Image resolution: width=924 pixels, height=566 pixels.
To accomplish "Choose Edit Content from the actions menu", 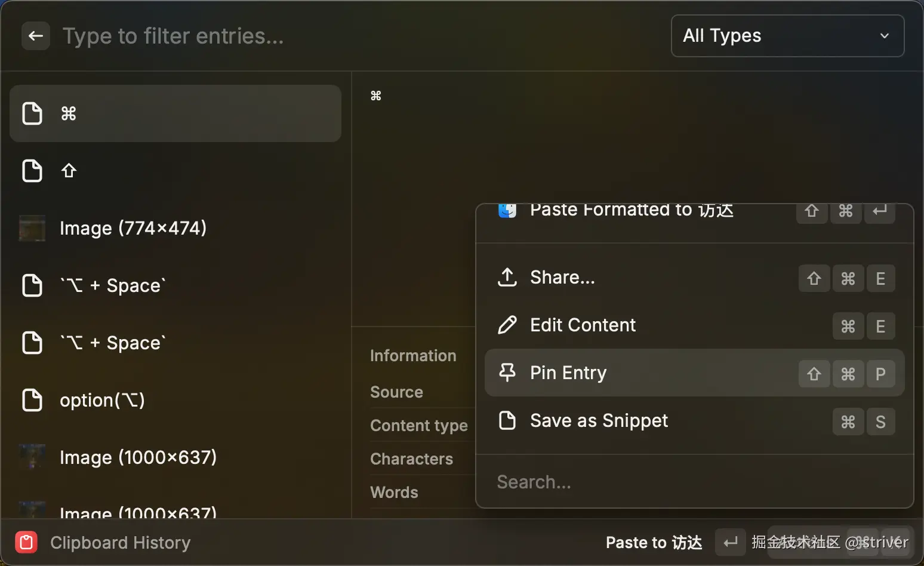I will tap(583, 325).
